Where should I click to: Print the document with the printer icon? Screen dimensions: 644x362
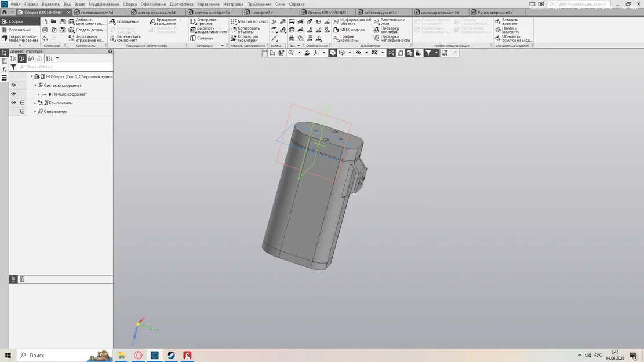45,30
